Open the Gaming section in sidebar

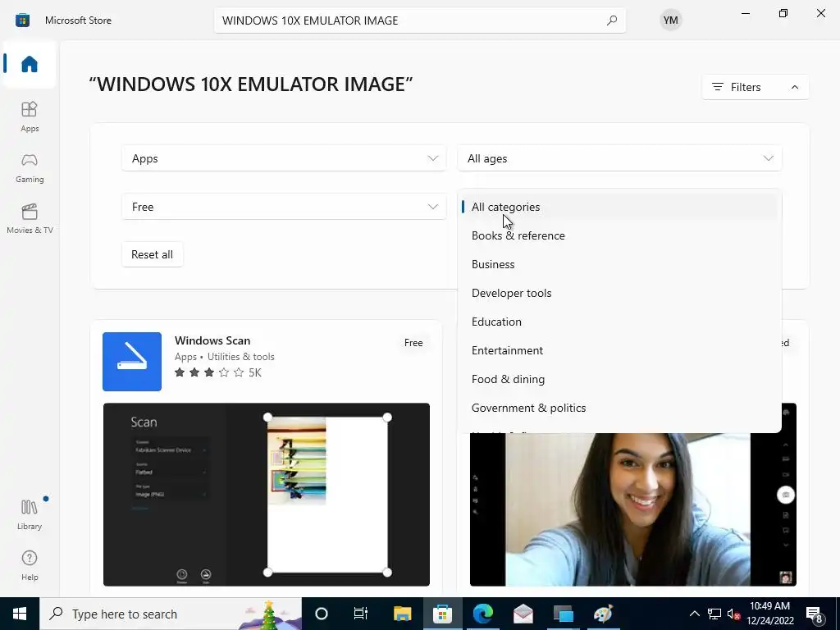[30, 167]
